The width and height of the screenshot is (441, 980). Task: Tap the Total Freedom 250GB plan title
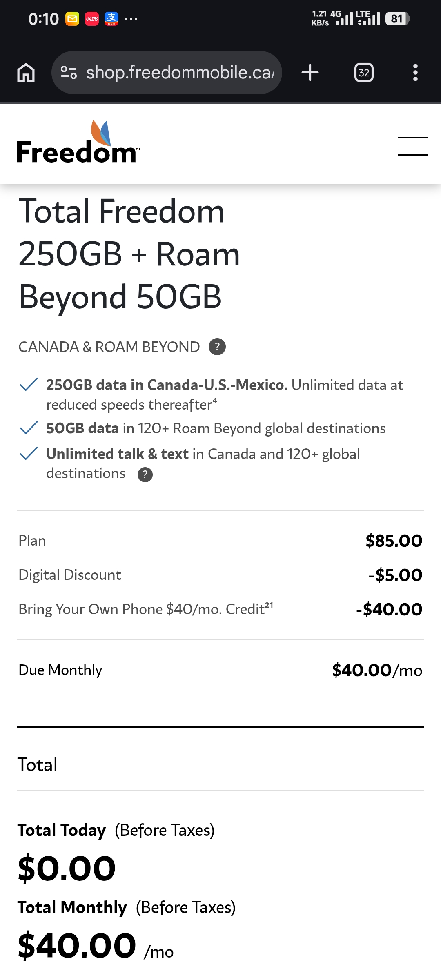(x=129, y=254)
